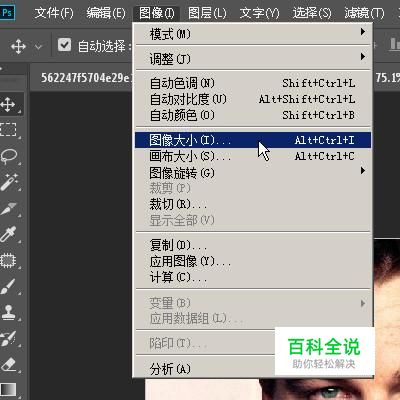
Task: Select the Eraser tool
Action: 9,364
